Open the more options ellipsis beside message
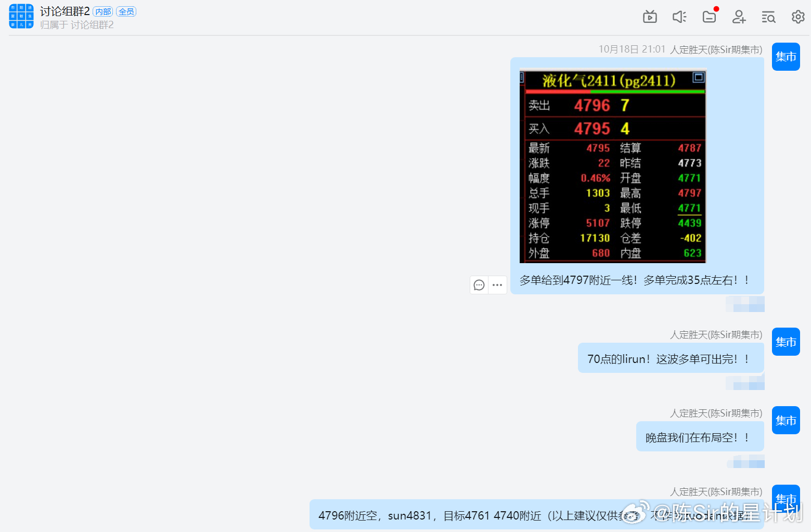Image resolution: width=811 pixels, height=532 pixels. point(497,285)
